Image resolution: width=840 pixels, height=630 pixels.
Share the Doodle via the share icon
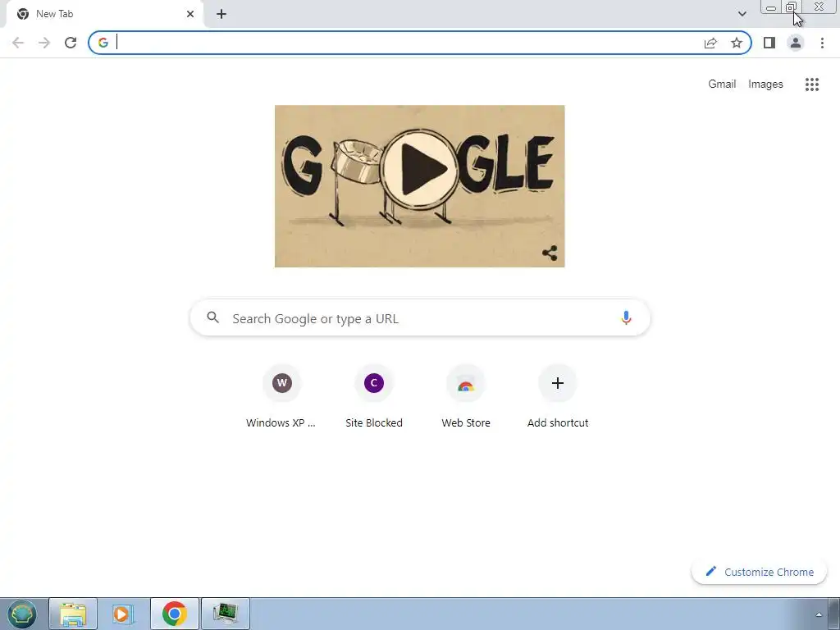coord(550,253)
